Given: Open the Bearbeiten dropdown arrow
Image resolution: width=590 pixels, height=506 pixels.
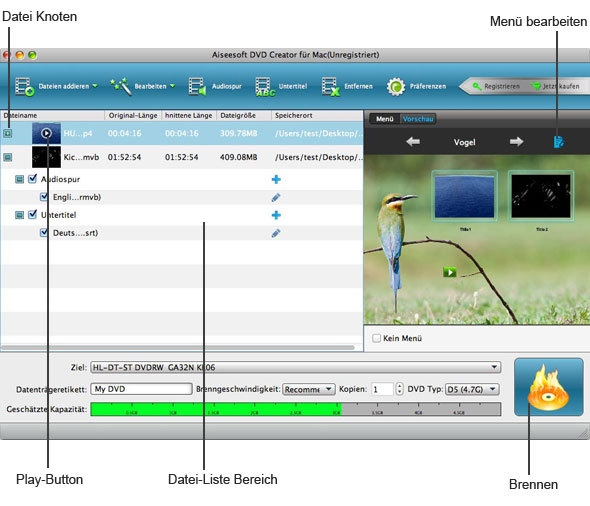Looking at the screenshot, I should point(172,86).
